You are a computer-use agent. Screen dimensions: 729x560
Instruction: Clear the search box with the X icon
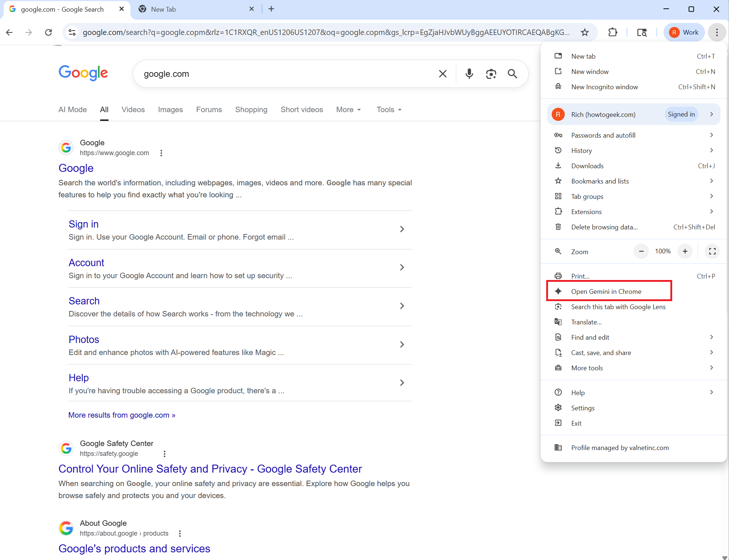click(x=443, y=74)
